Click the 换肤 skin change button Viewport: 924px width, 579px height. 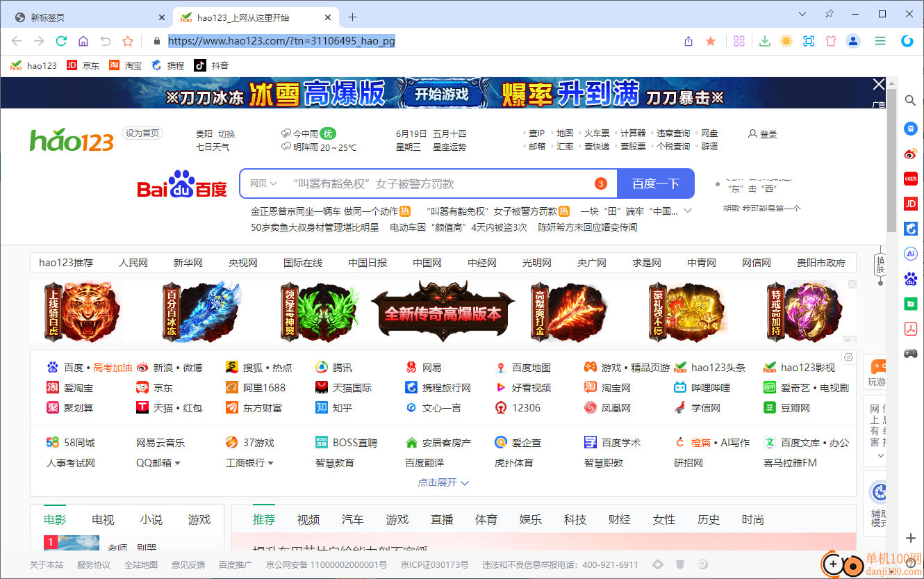(881, 266)
